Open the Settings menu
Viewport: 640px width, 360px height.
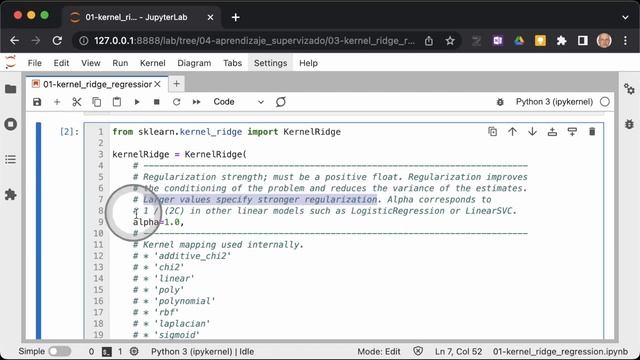(271, 63)
